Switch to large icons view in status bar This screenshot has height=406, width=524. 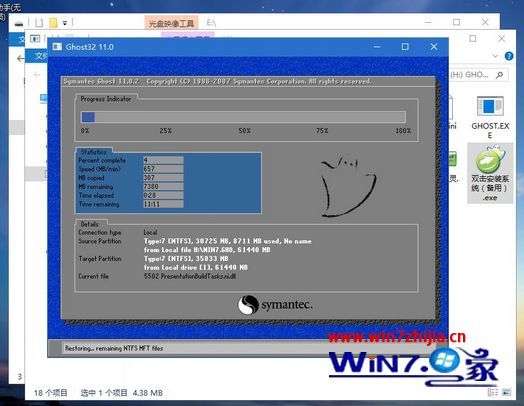(507, 392)
